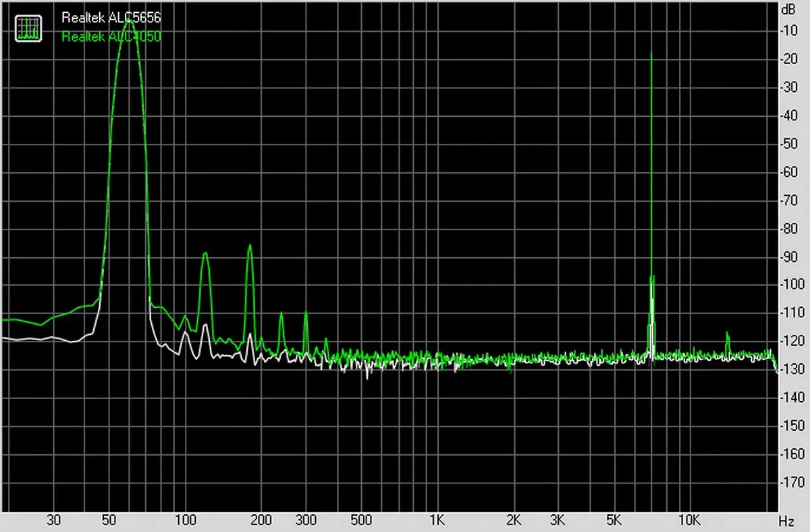810x532 pixels.
Task: Click the 2K frequency axis label
Action: pos(513,521)
